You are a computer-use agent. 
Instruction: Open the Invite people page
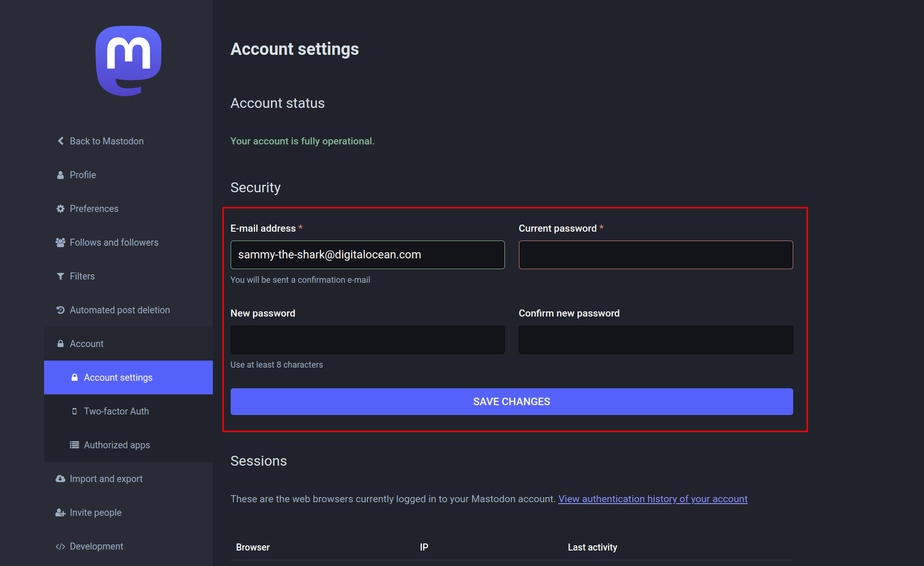pyautogui.click(x=128, y=513)
